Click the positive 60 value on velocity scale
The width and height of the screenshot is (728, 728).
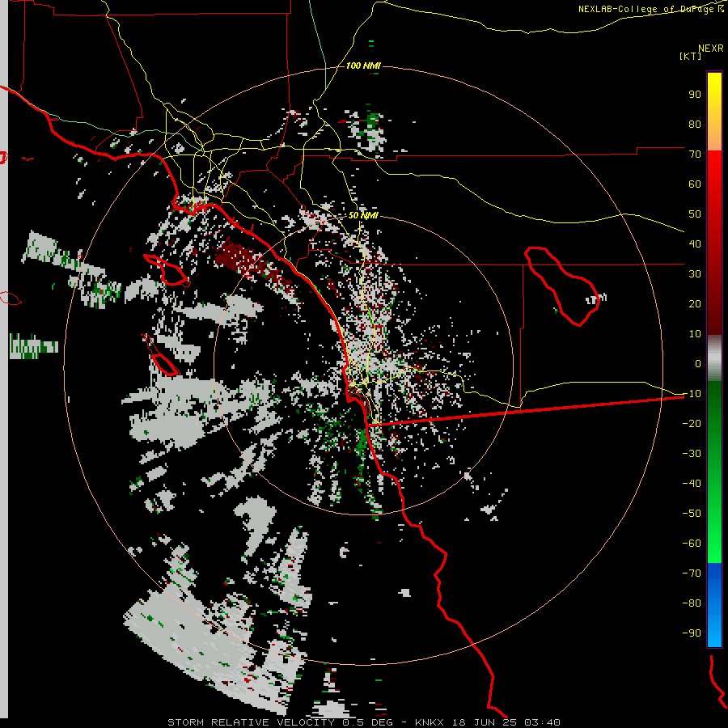pyautogui.click(x=695, y=184)
